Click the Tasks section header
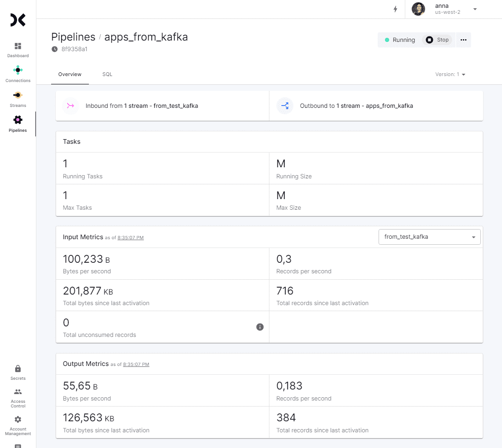The width and height of the screenshot is (502, 448). pos(72,141)
